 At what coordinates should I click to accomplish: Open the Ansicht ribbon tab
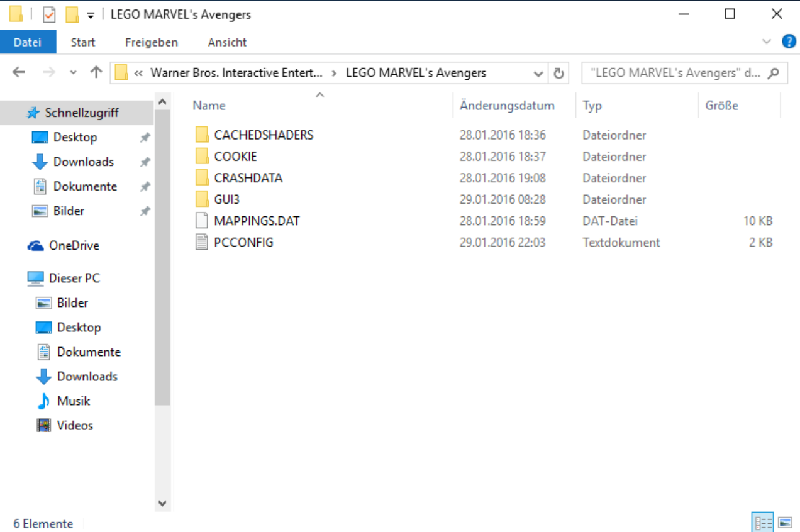(x=227, y=42)
